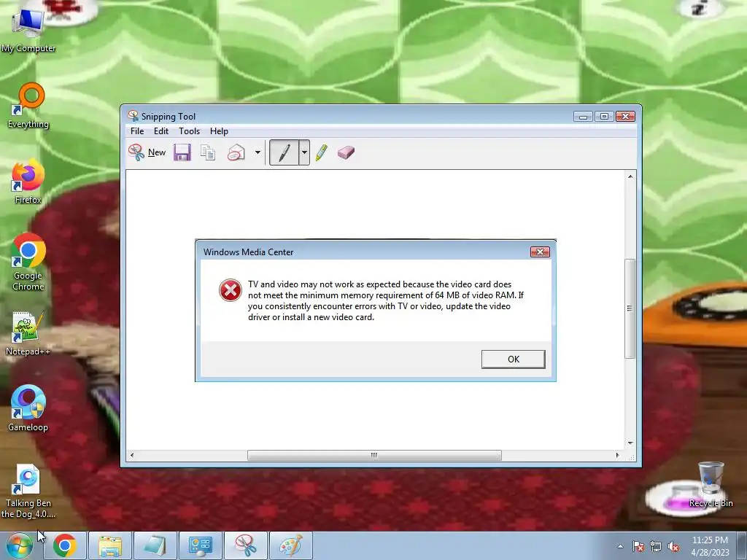The width and height of the screenshot is (747, 560).
Task: Open Action Center flag tray icon
Action: point(638,547)
